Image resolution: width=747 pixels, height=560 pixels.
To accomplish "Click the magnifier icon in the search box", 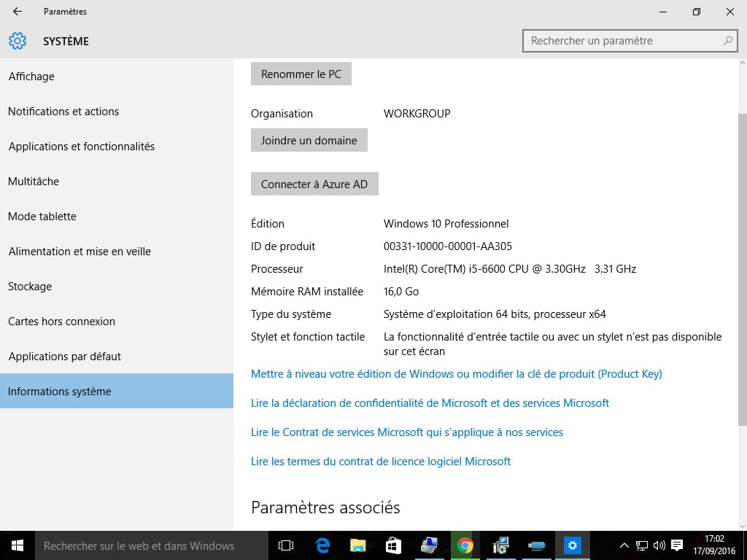I will (727, 41).
